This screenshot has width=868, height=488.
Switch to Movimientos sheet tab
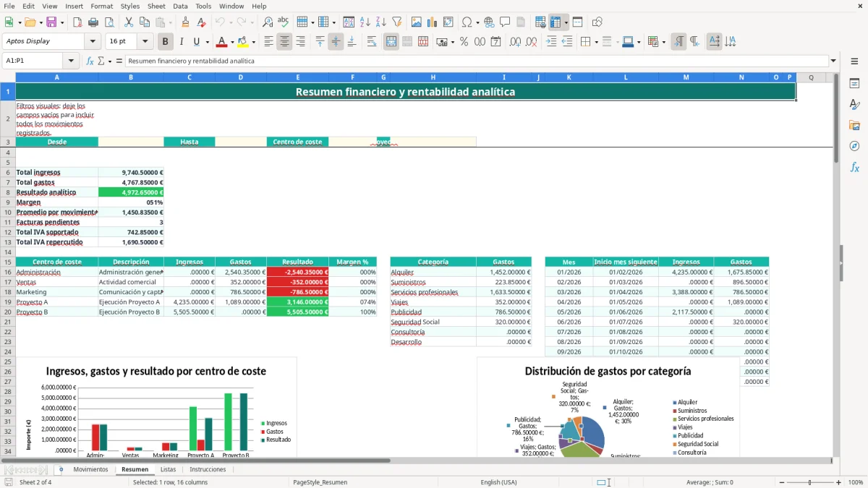pos(90,469)
